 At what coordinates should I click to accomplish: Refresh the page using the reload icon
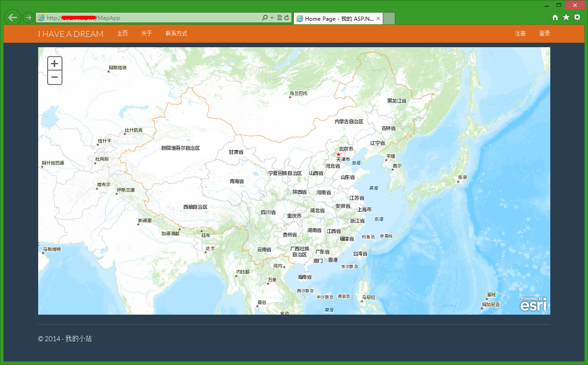286,18
